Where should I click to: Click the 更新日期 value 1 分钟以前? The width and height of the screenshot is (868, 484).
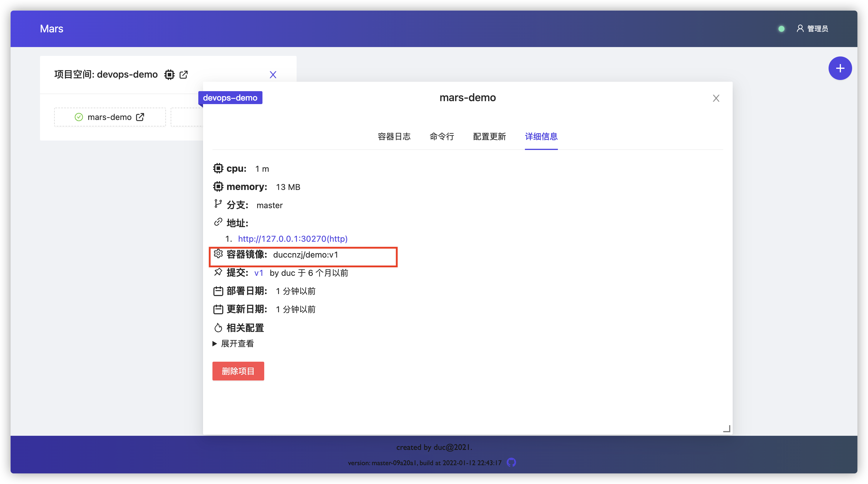coord(295,310)
